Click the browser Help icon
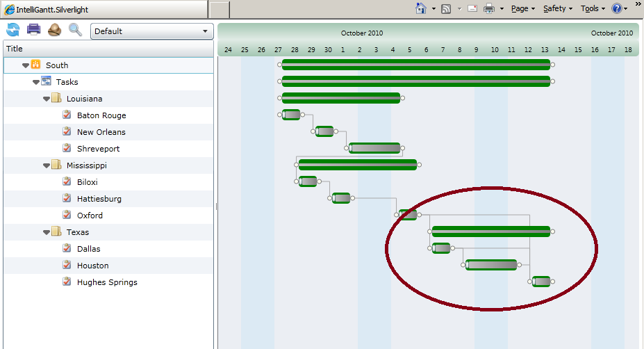The image size is (644, 349). tap(616, 8)
